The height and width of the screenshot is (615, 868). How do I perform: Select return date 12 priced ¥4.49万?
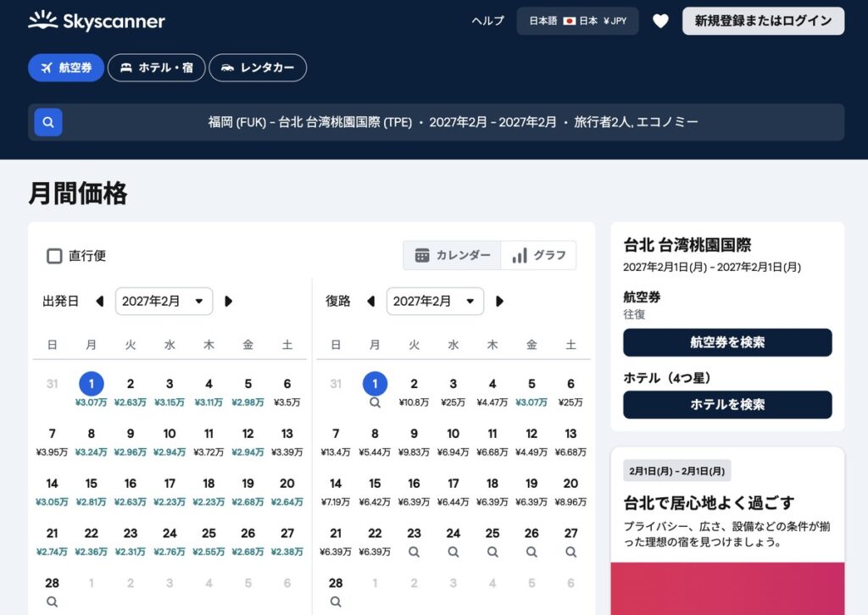pyautogui.click(x=531, y=440)
